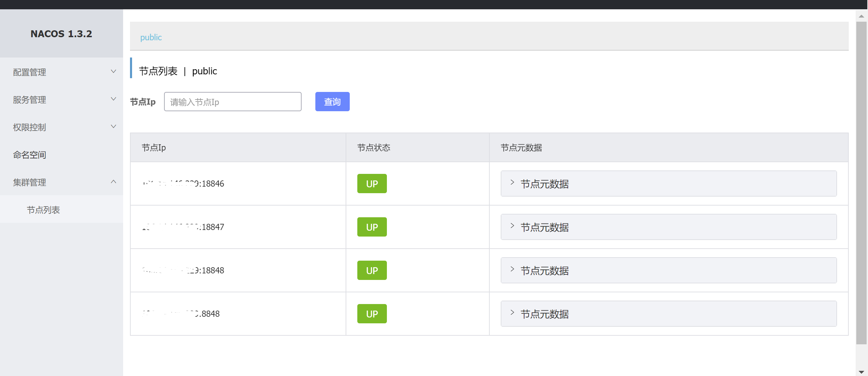The width and height of the screenshot is (868, 376).
Task: Click the NACOS 1.3.2 logo header
Action: click(61, 34)
